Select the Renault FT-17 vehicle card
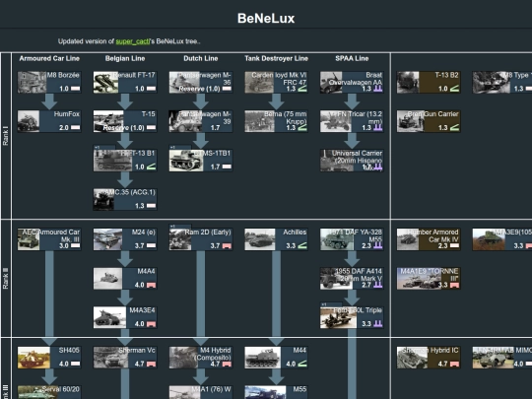This screenshot has height=399, width=532. tap(125, 82)
